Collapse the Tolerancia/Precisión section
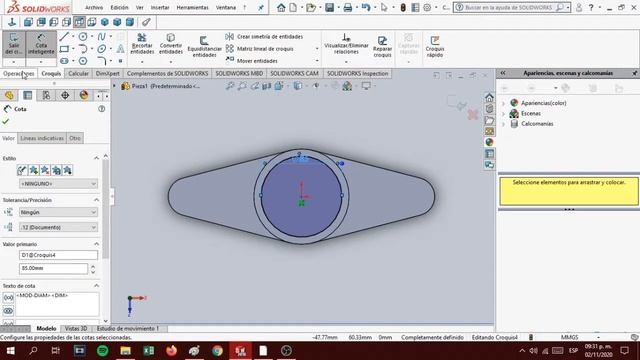 coord(96,200)
